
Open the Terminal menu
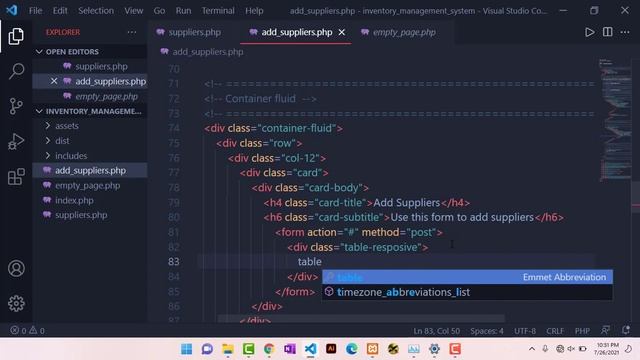pyautogui.click(x=218, y=11)
